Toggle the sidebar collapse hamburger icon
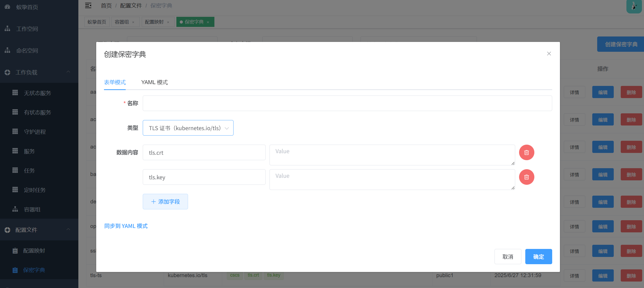Viewport: 644px width, 288px height. [88, 5]
